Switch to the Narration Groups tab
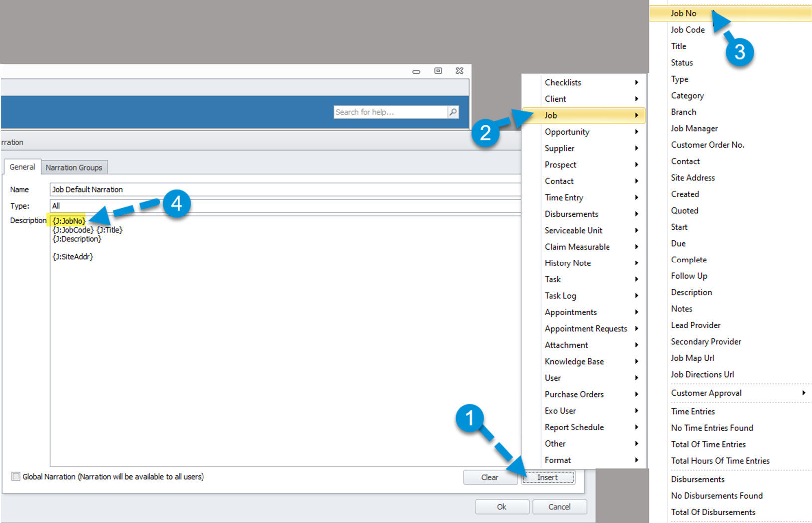 (74, 167)
